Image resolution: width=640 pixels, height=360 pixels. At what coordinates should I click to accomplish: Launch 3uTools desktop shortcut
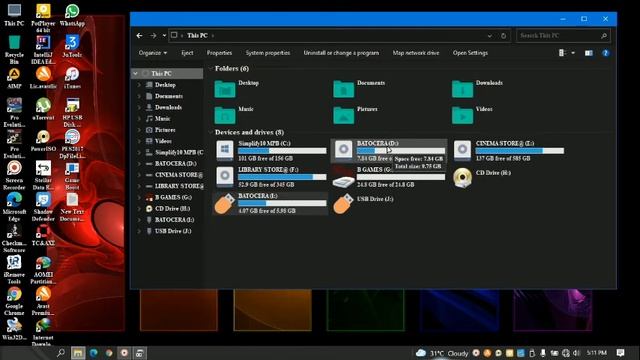72,47
